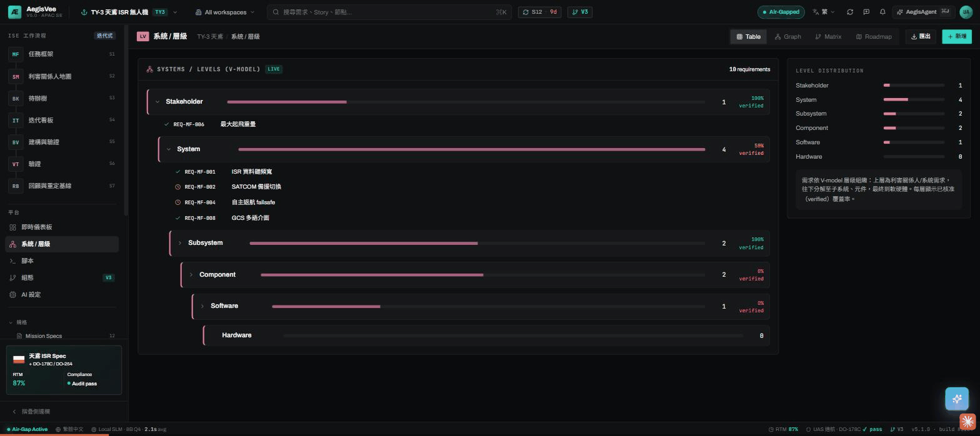Switch to Table view tab
980x436 pixels.
click(x=748, y=37)
